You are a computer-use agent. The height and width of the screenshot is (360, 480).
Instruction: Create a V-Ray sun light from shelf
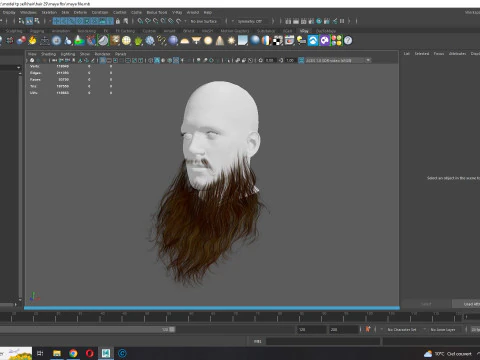tap(231, 41)
